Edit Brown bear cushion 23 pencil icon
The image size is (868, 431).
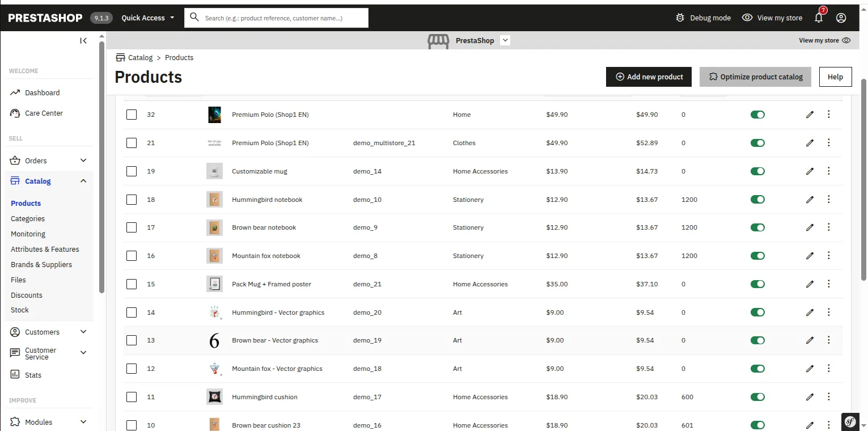(x=810, y=425)
